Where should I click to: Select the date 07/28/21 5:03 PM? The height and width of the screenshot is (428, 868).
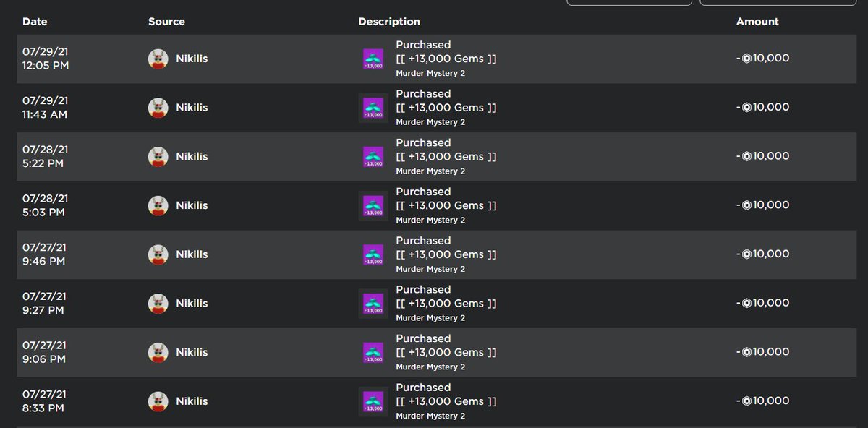click(x=46, y=205)
